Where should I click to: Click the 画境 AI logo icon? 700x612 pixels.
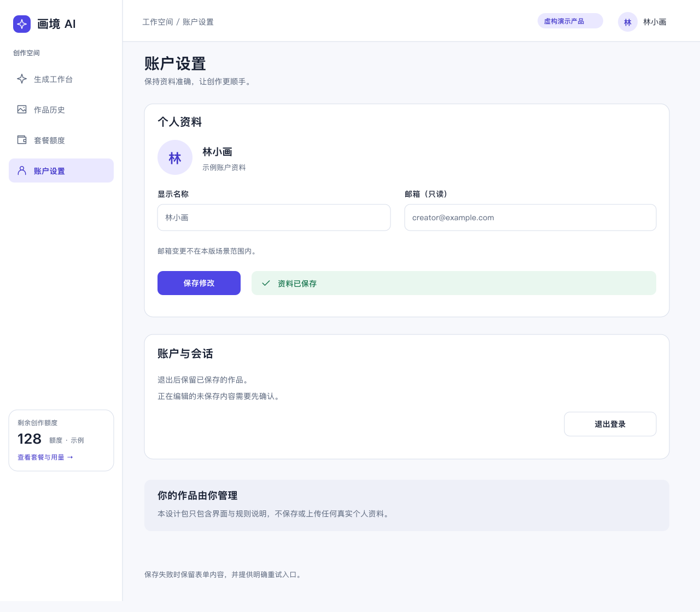tap(22, 24)
